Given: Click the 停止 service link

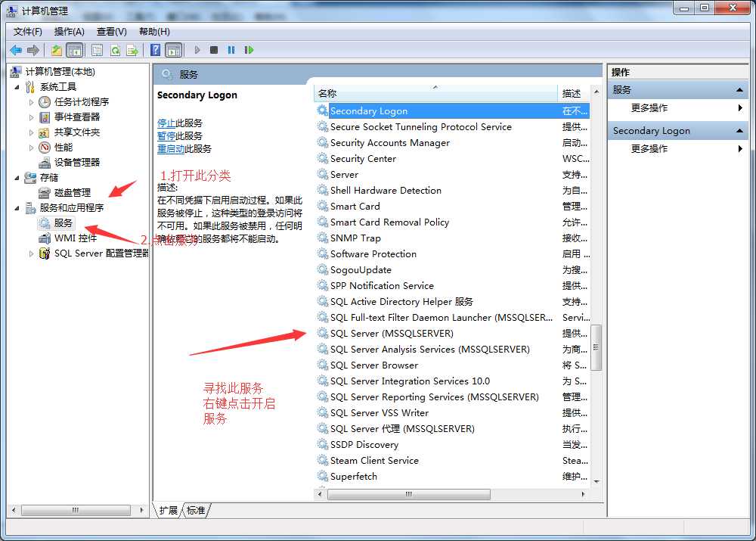Looking at the screenshot, I should (166, 123).
